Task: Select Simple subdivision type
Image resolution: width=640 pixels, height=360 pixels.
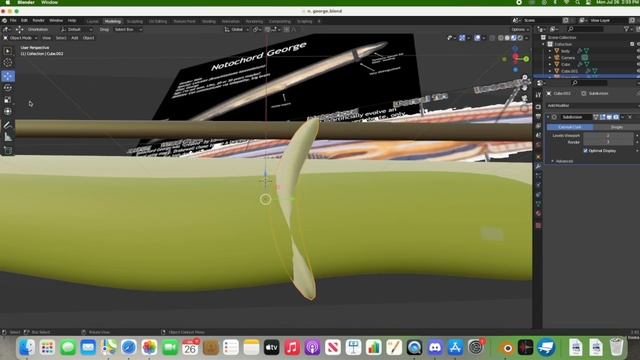Action: coord(616,127)
